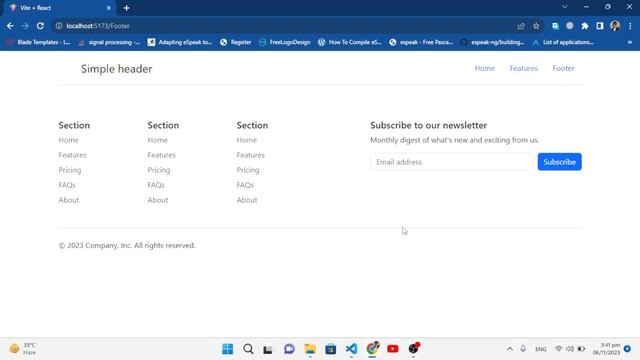Open Microsoft Store from the taskbar
The height and width of the screenshot is (360, 640).
pos(331,349)
